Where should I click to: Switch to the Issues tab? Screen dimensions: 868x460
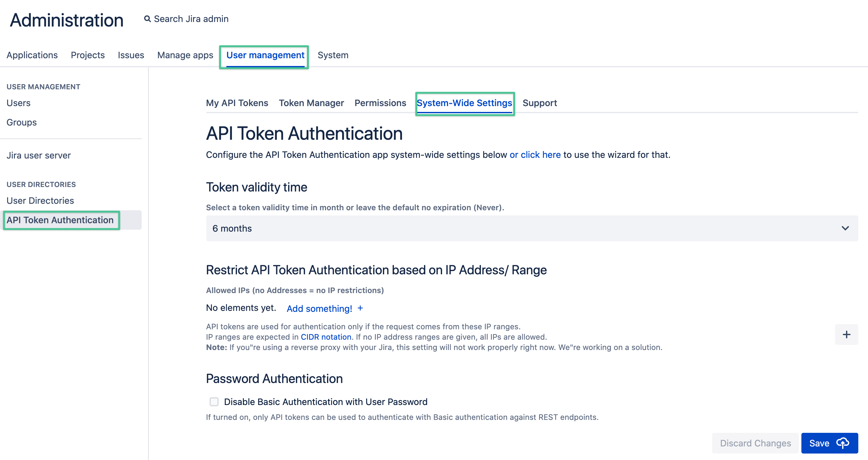(131, 55)
